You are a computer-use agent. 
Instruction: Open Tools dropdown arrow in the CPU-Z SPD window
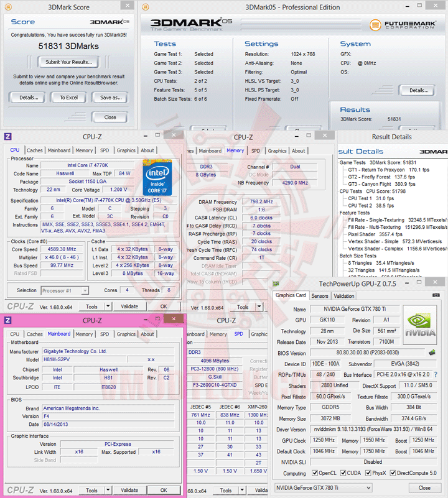[x=242, y=490]
